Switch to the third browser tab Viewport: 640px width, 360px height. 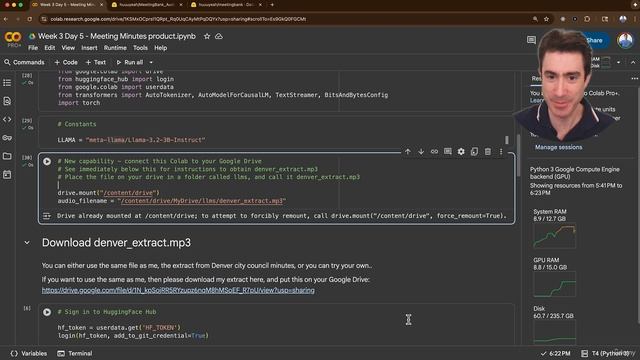[227, 5]
